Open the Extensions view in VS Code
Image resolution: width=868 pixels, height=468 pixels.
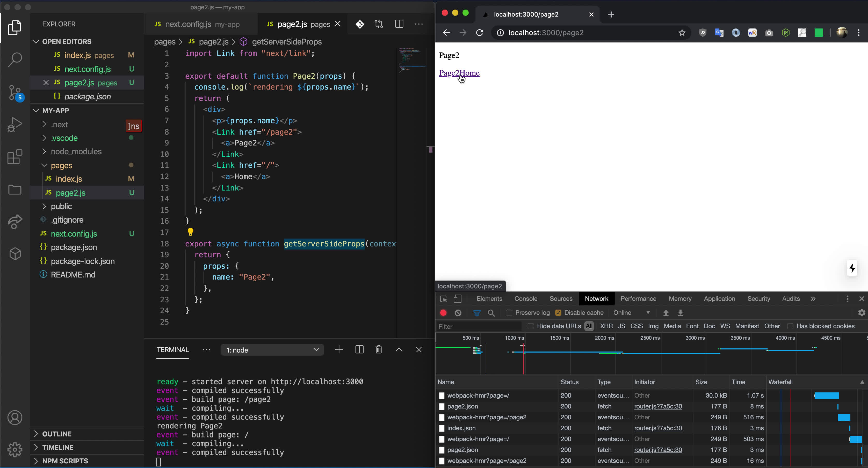tap(15, 157)
